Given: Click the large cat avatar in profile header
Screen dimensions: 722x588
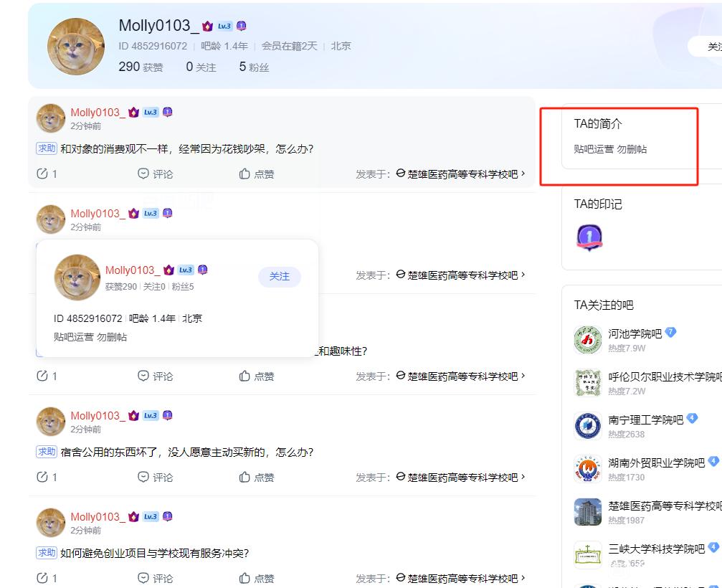Looking at the screenshot, I should tap(76, 47).
